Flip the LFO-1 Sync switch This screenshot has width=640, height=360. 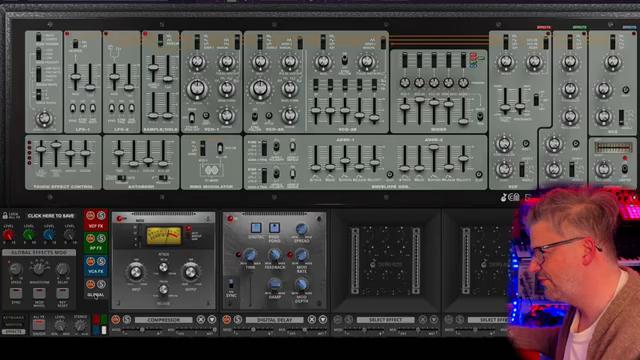pos(73,109)
